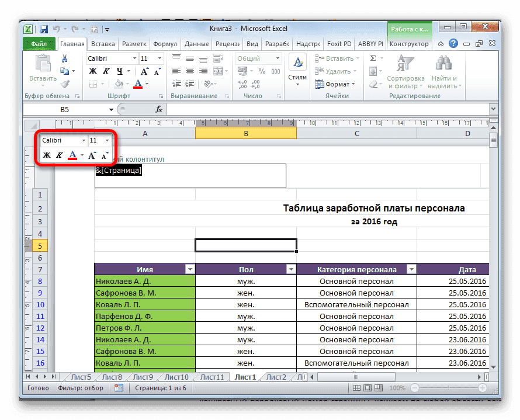Open font size dropdown in mini toolbar
The image size is (520, 420).
click(107, 140)
